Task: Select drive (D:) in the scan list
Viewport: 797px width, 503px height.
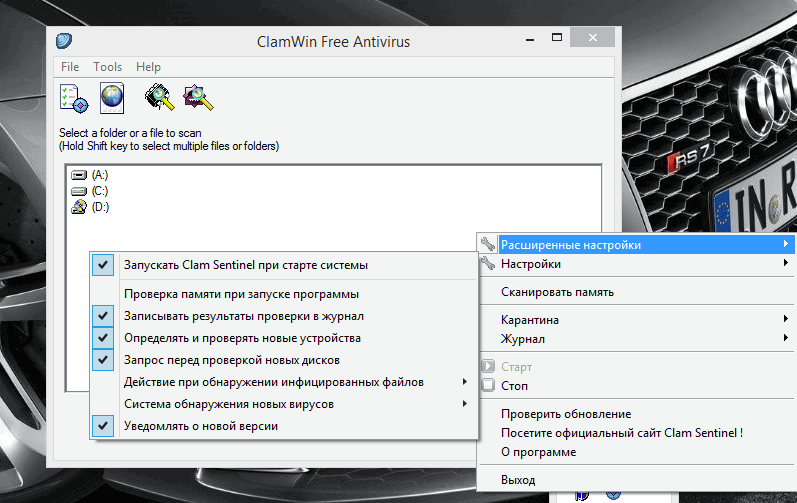Action: (100, 207)
